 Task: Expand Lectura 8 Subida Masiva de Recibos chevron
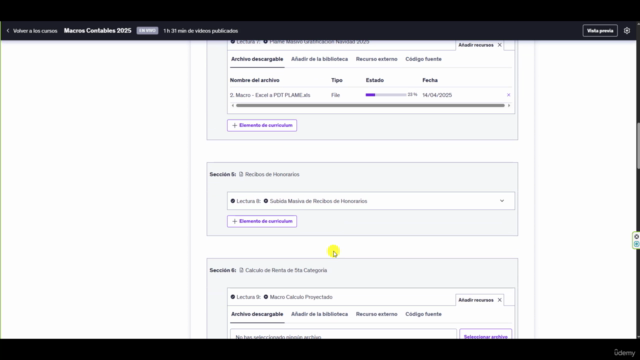coord(502,201)
